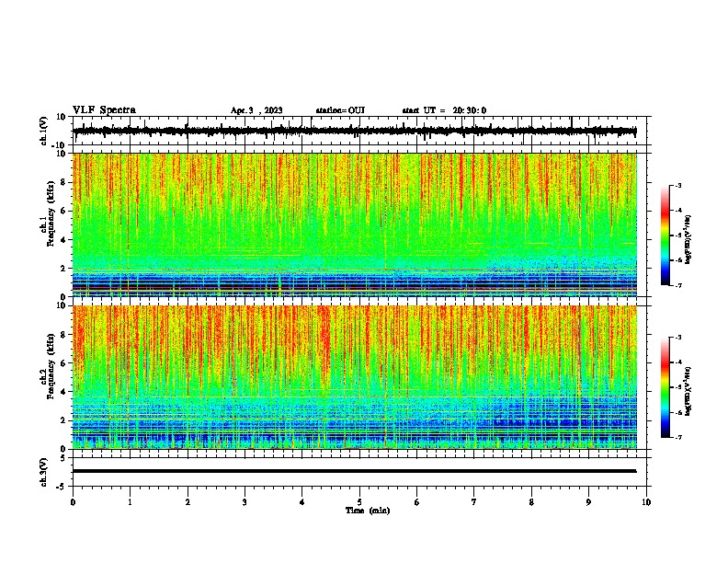The height and width of the screenshot is (563, 728).
Task: Click the time axis tick label '0'
Action: click(x=73, y=502)
